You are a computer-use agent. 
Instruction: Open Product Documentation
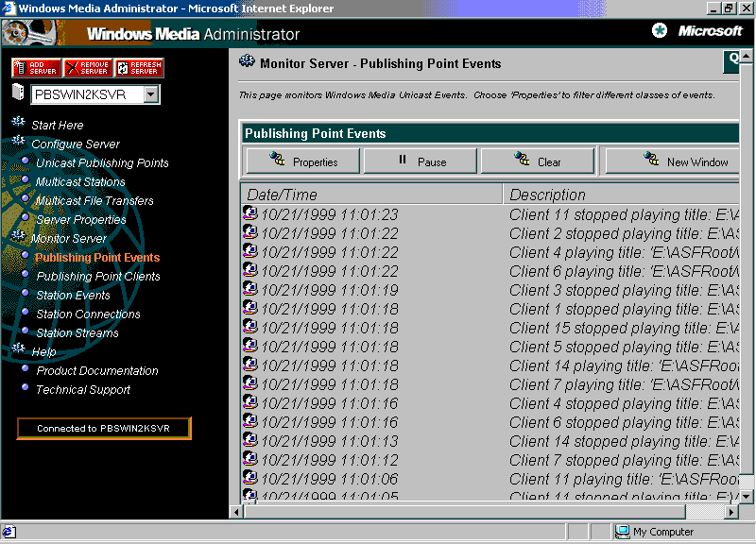coord(97,370)
